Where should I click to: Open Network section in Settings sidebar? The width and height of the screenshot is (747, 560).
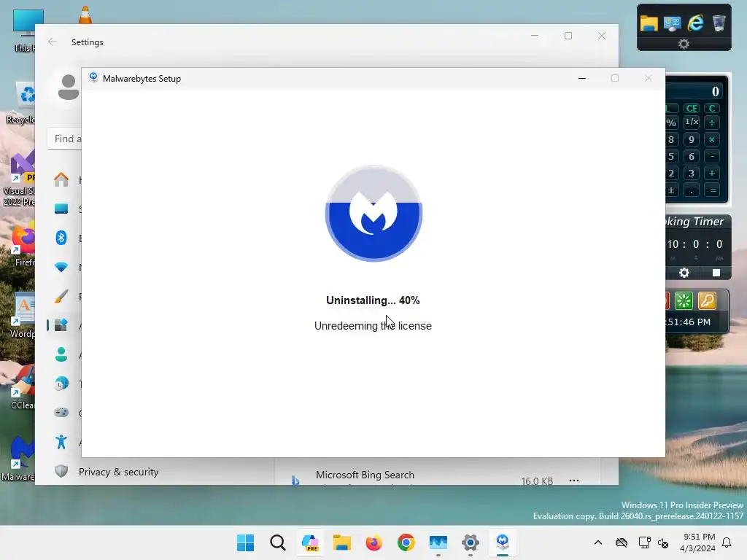click(61, 267)
